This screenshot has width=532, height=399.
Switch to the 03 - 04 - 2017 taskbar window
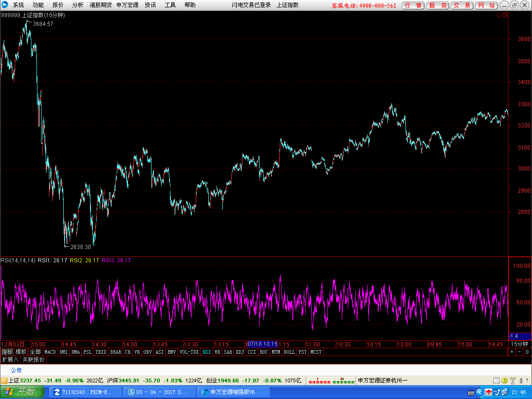pos(159,392)
